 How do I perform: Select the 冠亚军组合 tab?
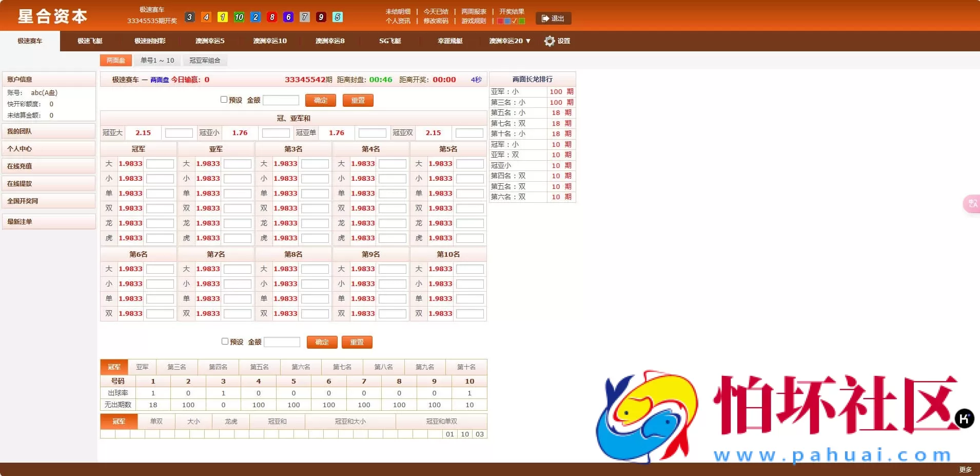[x=205, y=61]
